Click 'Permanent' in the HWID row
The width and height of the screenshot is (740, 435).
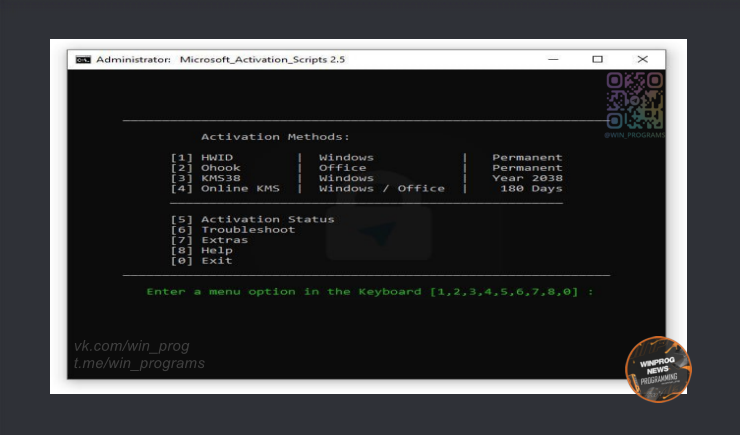tap(528, 158)
